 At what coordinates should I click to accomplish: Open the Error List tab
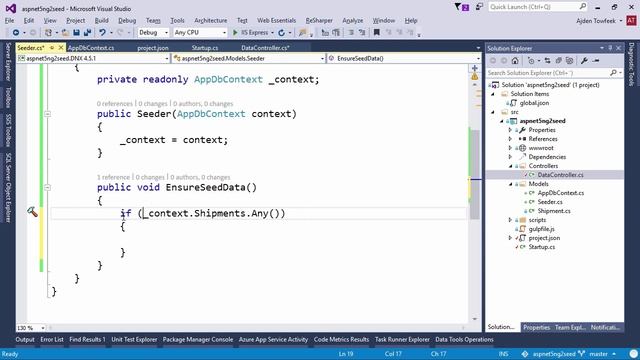[52, 340]
